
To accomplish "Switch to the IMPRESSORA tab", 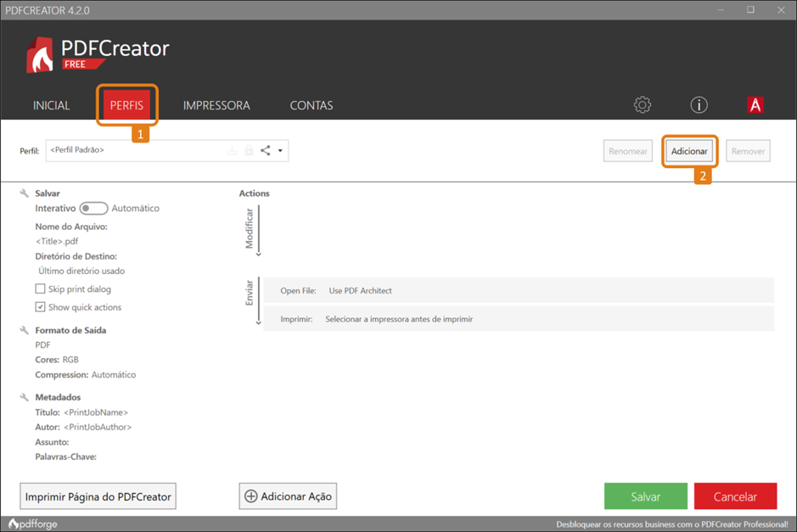I will point(216,106).
